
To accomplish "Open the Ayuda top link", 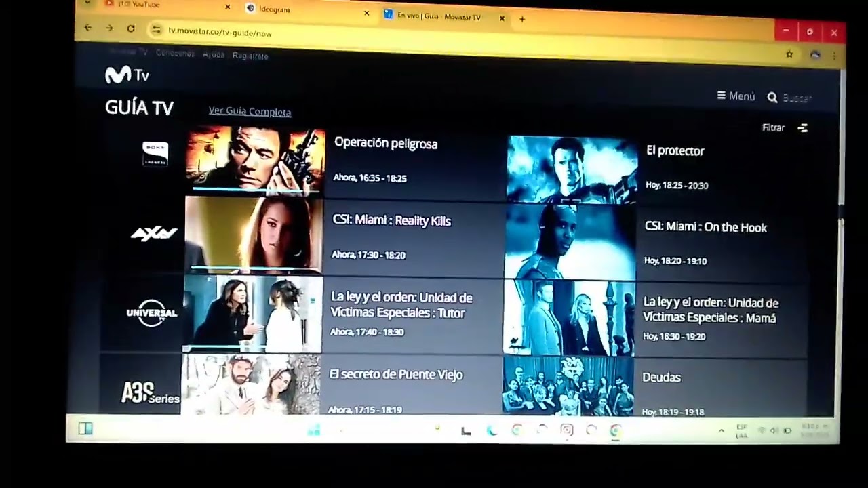I will (214, 55).
